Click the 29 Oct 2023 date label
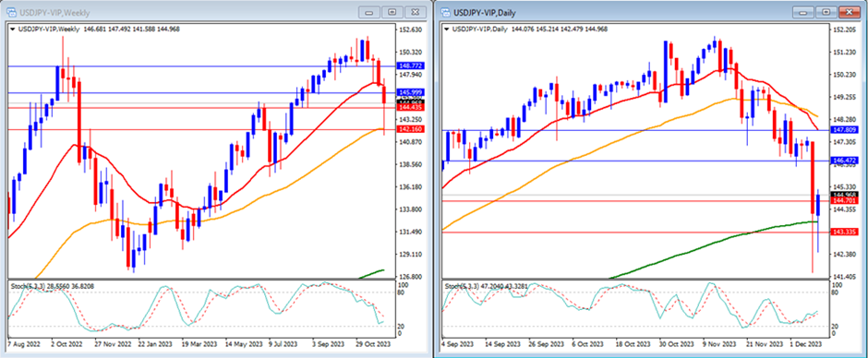This screenshot has width=868, height=358. 374,343
